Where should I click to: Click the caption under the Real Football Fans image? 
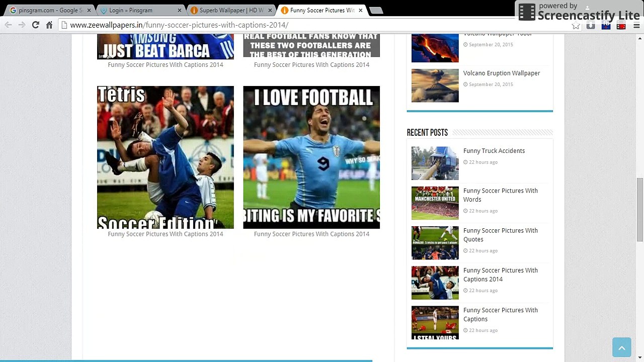click(311, 64)
